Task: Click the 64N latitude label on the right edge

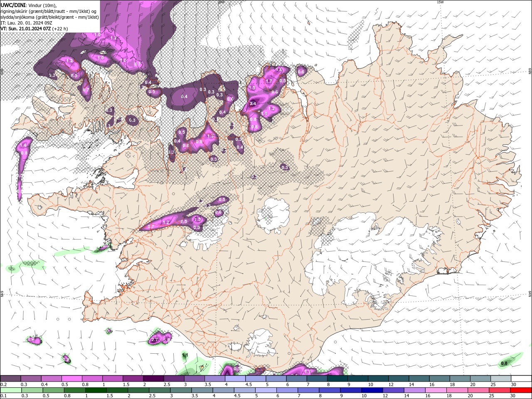Action: pyautogui.click(x=530, y=294)
